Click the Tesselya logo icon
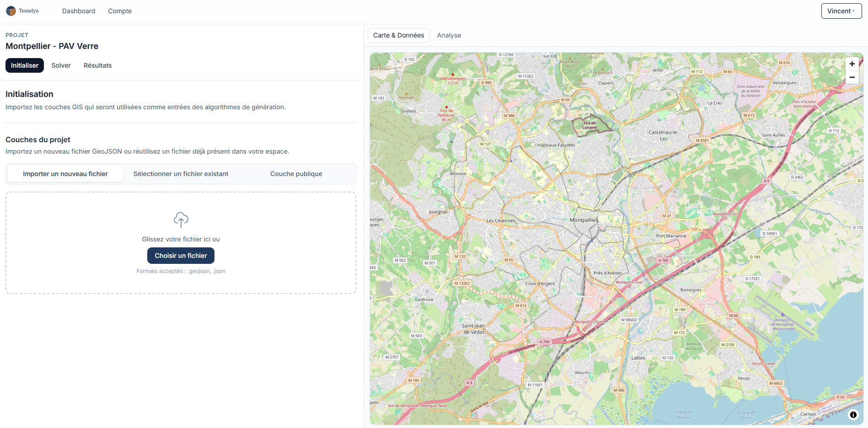 pos(11,11)
